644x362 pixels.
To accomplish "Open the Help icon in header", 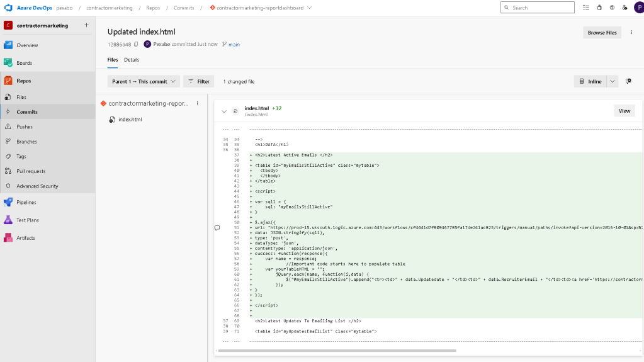I will click(612, 8).
